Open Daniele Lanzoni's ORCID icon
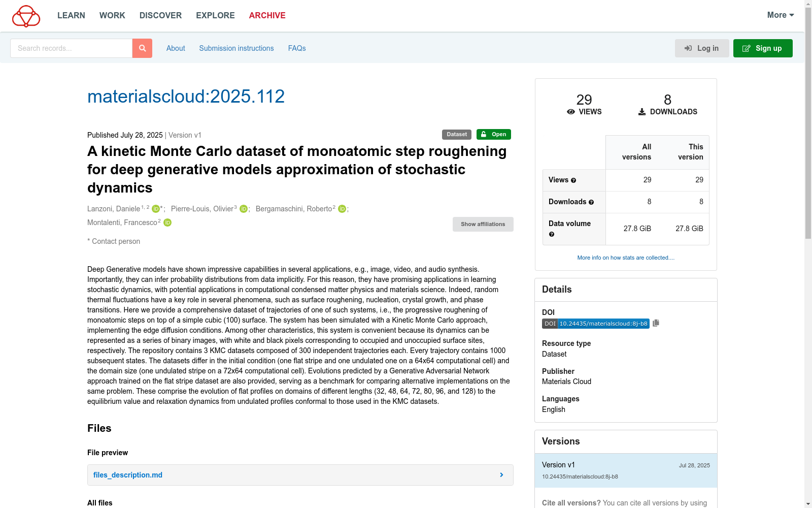This screenshot has height=508, width=812. point(156,209)
